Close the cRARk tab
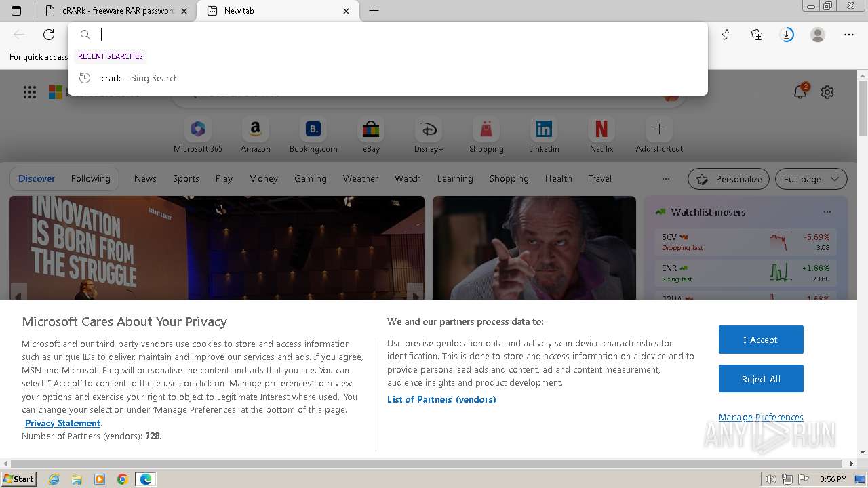868x488 pixels. [184, 11]
